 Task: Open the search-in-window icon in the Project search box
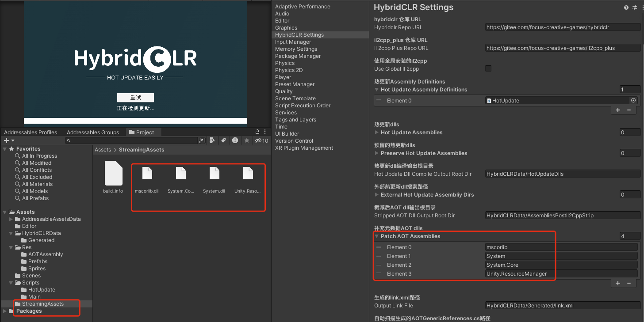pyautogui.click(x=202, y=140)
